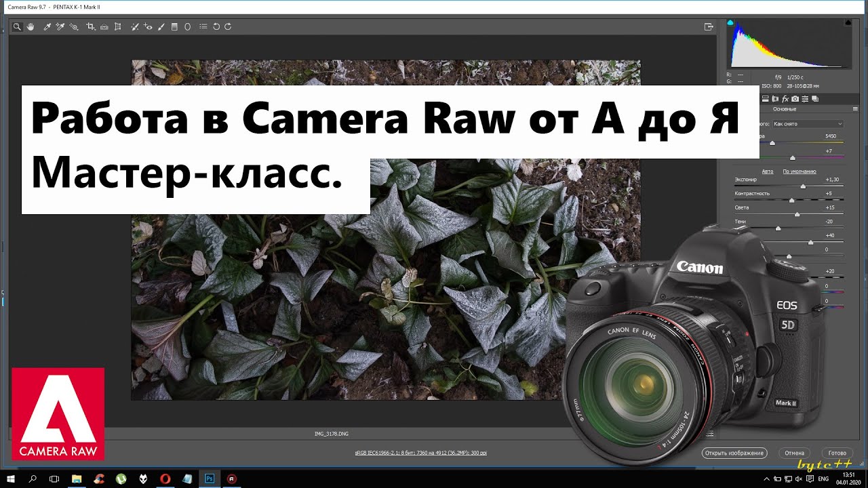Click the Готово button

tap(837, 453)
